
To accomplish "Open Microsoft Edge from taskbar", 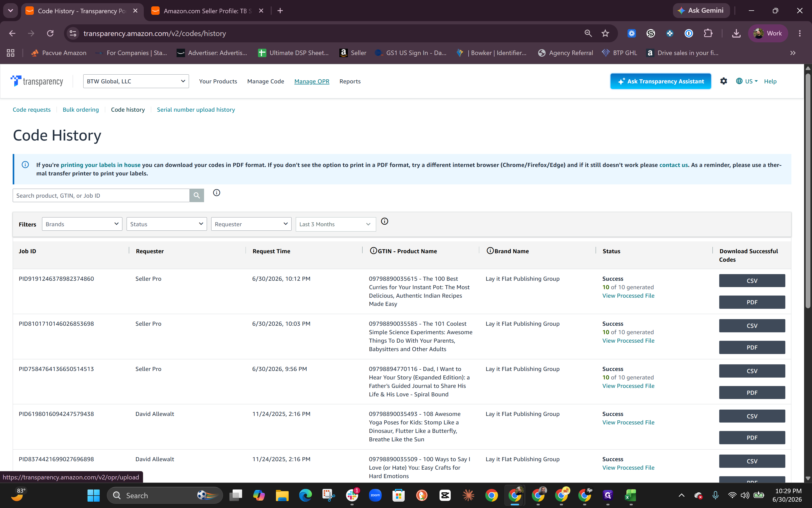I will pyautogui.click(x=305, y=495).
